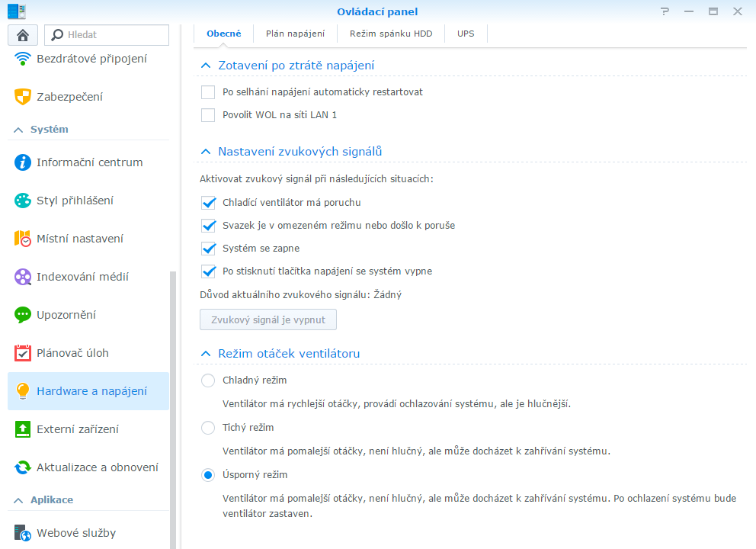This screenshot has height=549, width=756.
Task: Switch to the UPS tab
Action: click(466, 34)
